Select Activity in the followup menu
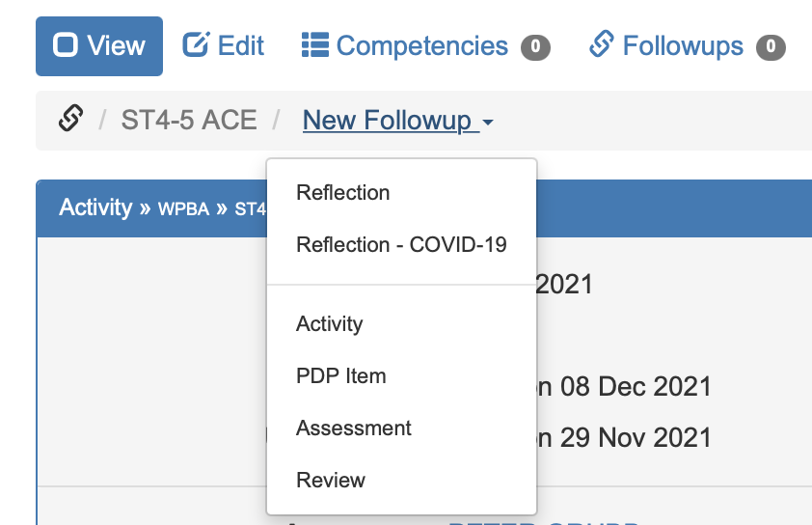 pos(330,323)
